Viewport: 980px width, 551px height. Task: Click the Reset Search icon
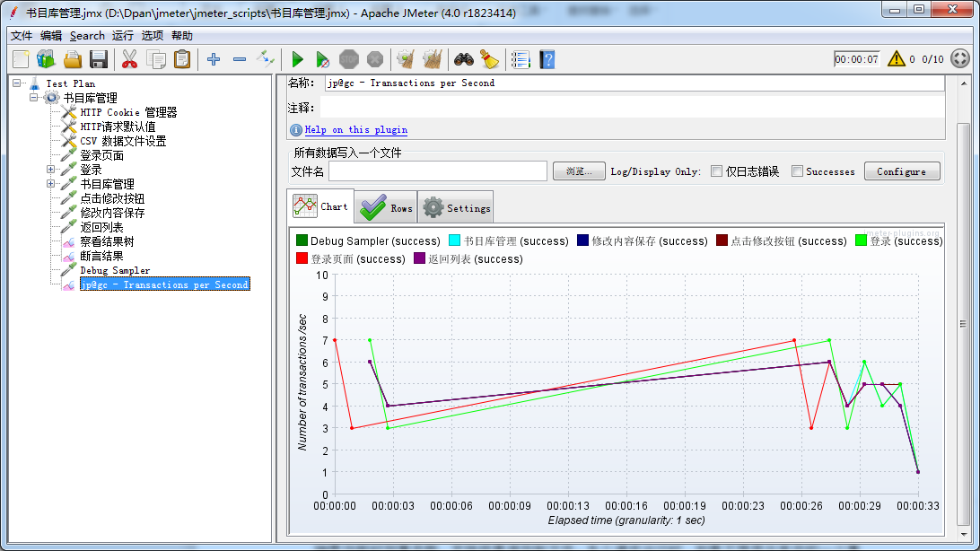(x=489, y=59)
